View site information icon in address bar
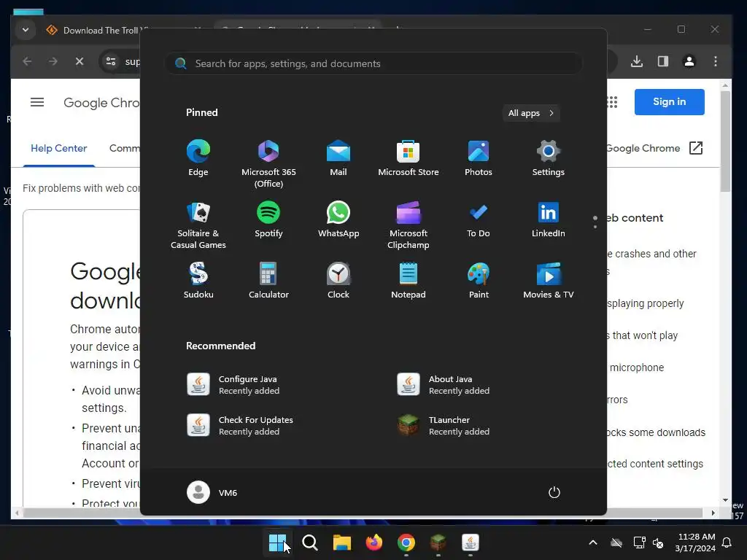This screenshot has width=747, height=560. pyautogui.click(x=111, y=61)
